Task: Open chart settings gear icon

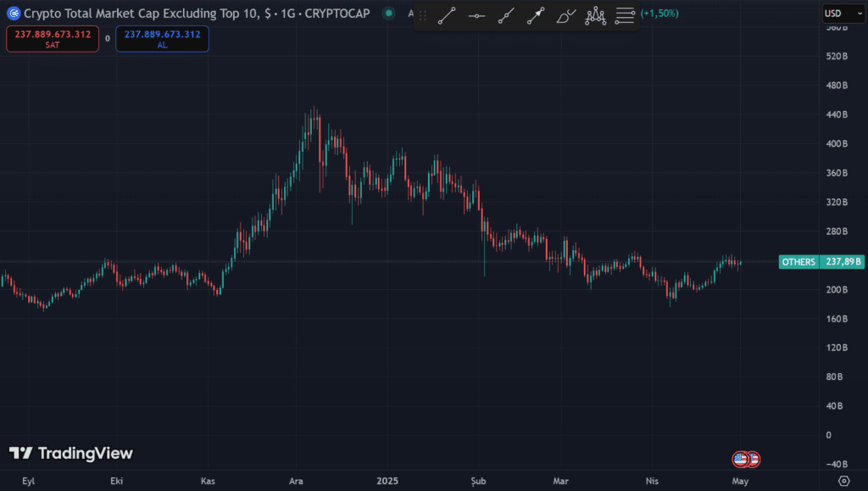Action: pos(843,481)
